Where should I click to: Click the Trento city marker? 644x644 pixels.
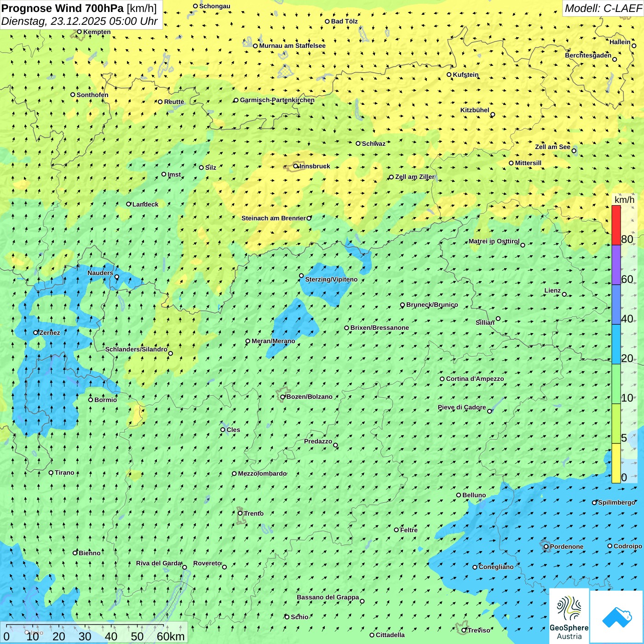[240, 513]
